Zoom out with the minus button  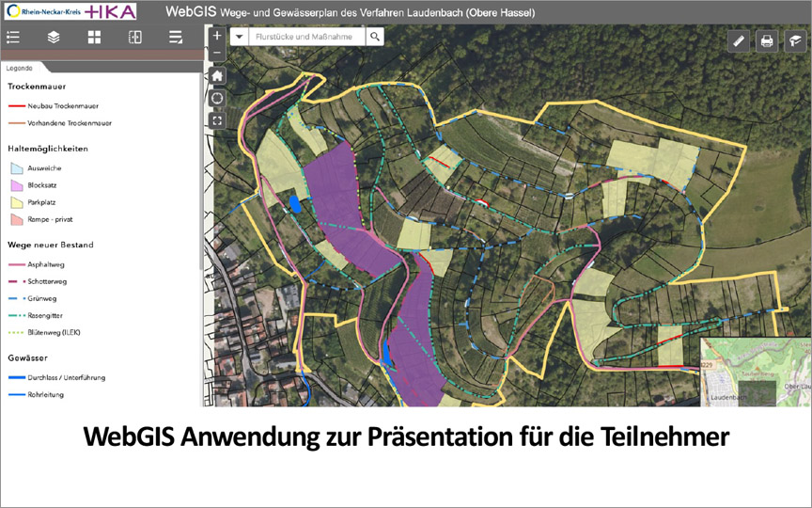tap(217, 53)
